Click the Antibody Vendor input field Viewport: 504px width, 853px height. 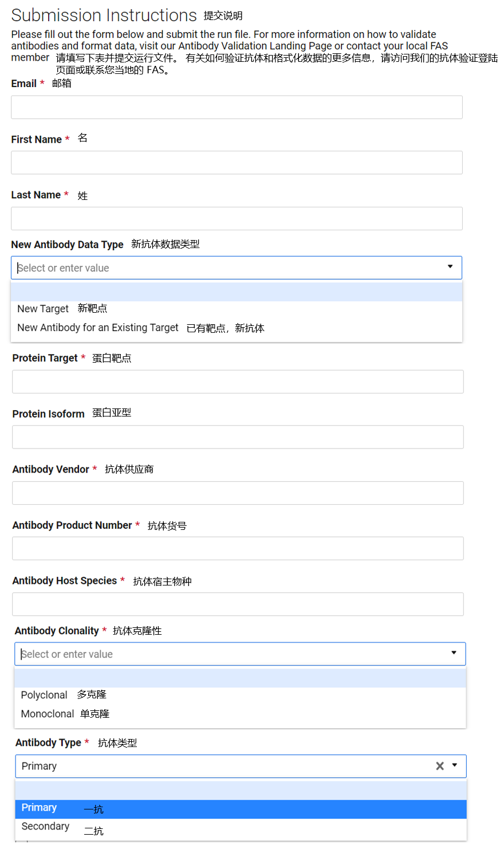coord(238,493)
